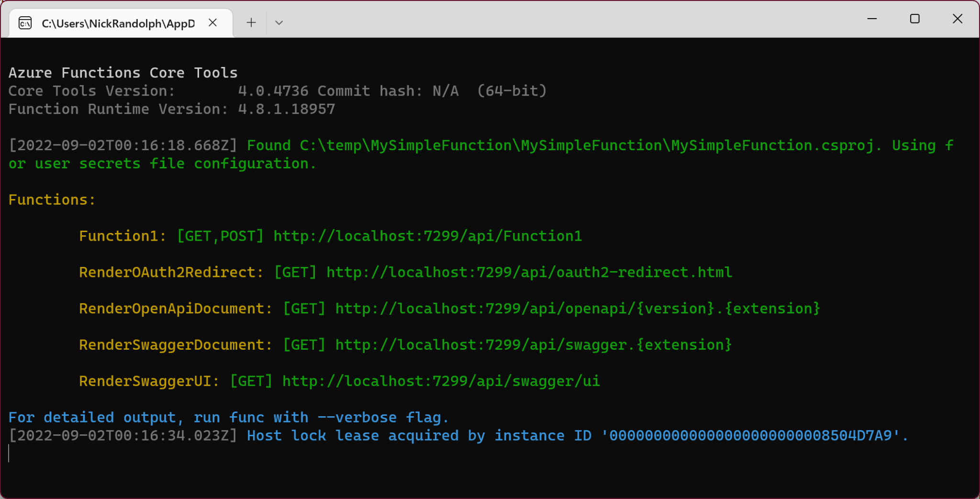The height and width of the screenshot is (499, 980).
Task: Open the Swagger UI link
Action: point(440,381)
